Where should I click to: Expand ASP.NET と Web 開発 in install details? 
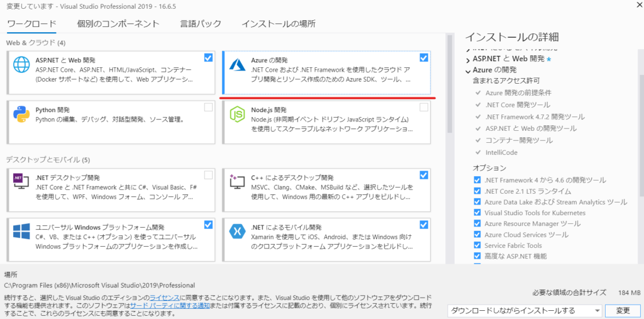click(468, 60)
